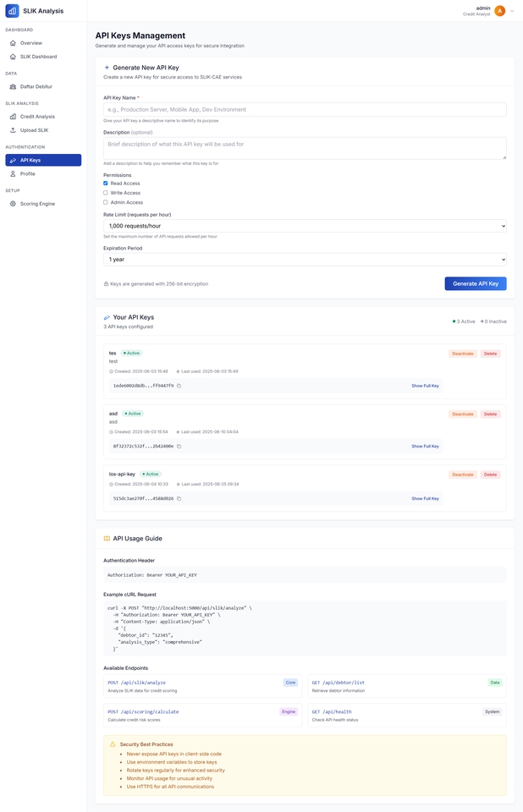Copy the 1ede6002d8db key value

coord(179,386)
